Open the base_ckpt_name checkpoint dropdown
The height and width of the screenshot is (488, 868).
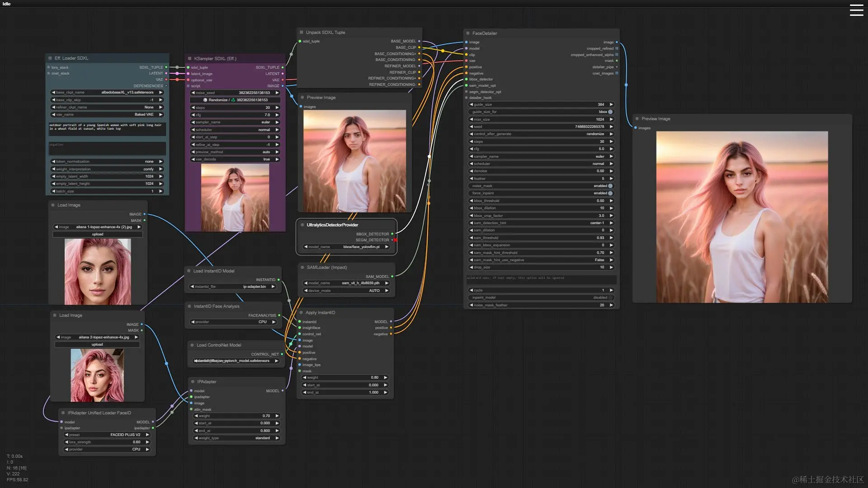[x=107, y=92]
